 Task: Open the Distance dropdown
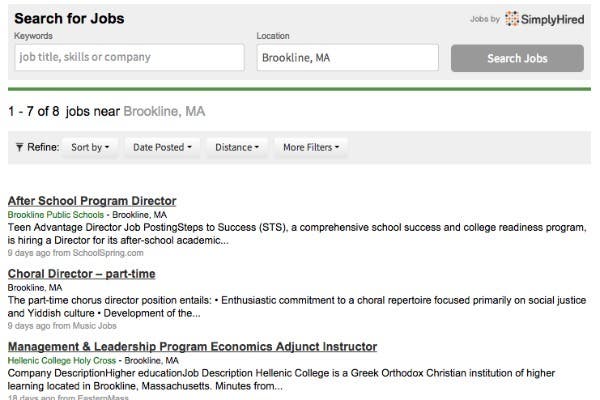click(237, 147)
